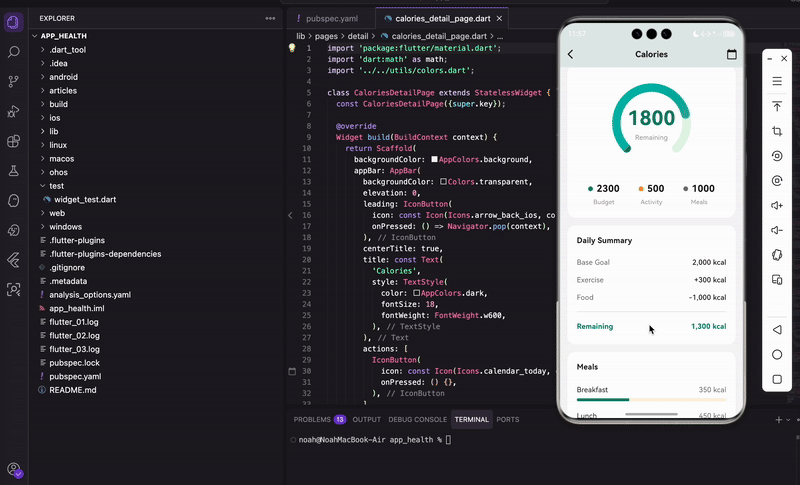The width and height of the screenshot is (800, 485).
Task: Open the DEBUG CONSOLE panel tab
Action: pyautogui.click(x=418, y=420)
